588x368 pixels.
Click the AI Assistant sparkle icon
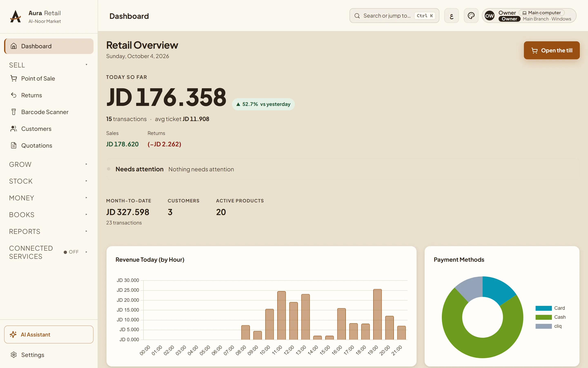pos(13,334)
